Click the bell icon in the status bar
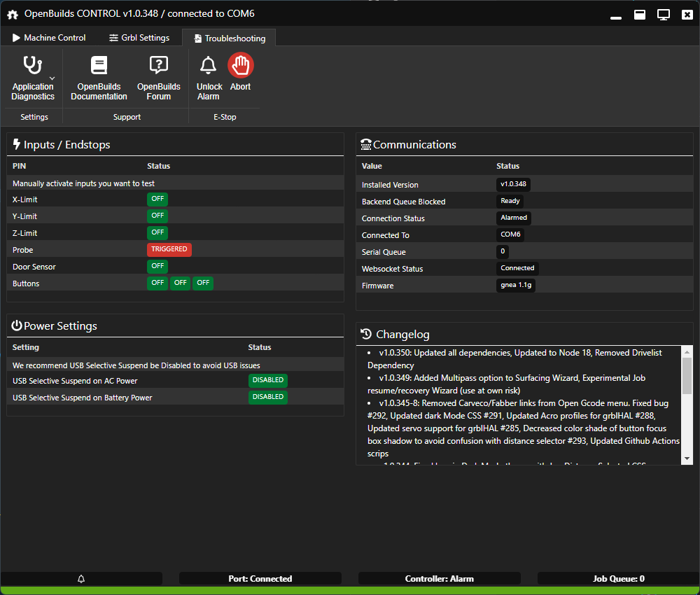The image size is (700, 595). tap(81, 579)
